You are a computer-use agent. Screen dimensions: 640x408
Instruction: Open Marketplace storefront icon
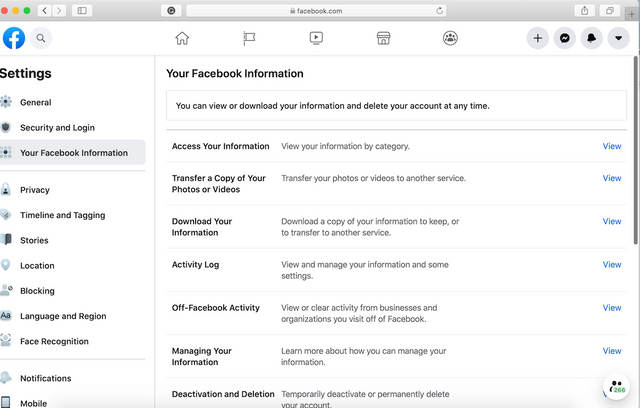(x=383, y=38)
